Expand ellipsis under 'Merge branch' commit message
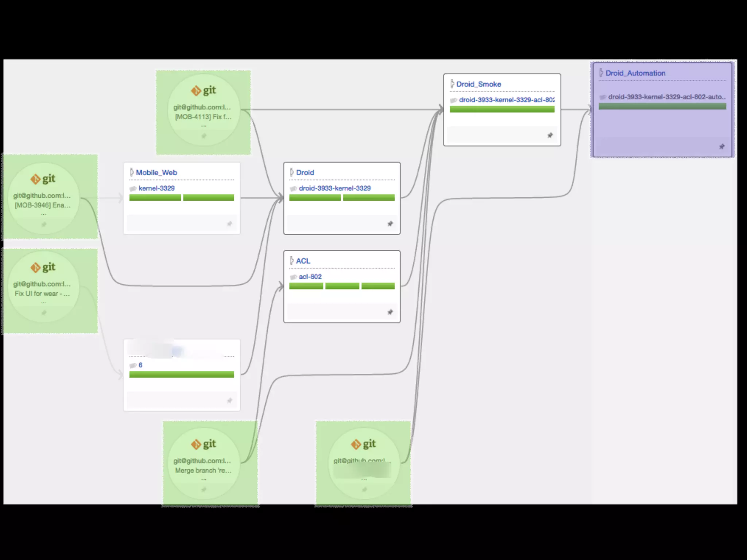 pos(204,479)
